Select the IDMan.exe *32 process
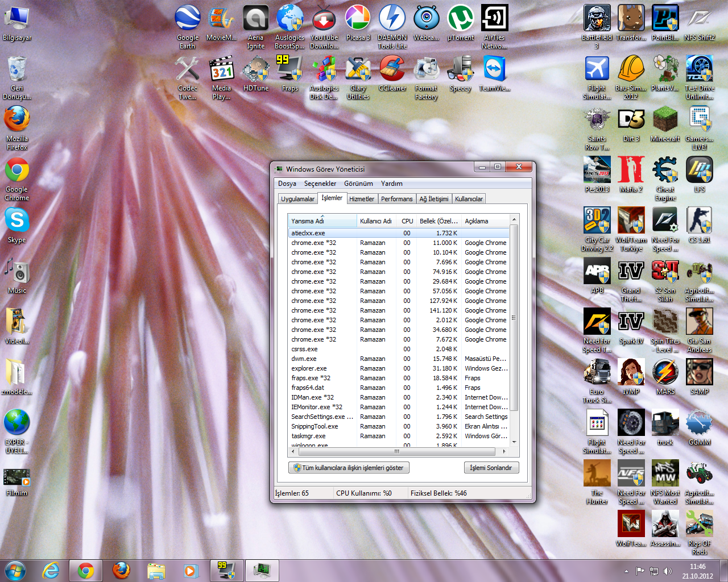The height and width of the screenshot is (582, 728). point(399,397)
